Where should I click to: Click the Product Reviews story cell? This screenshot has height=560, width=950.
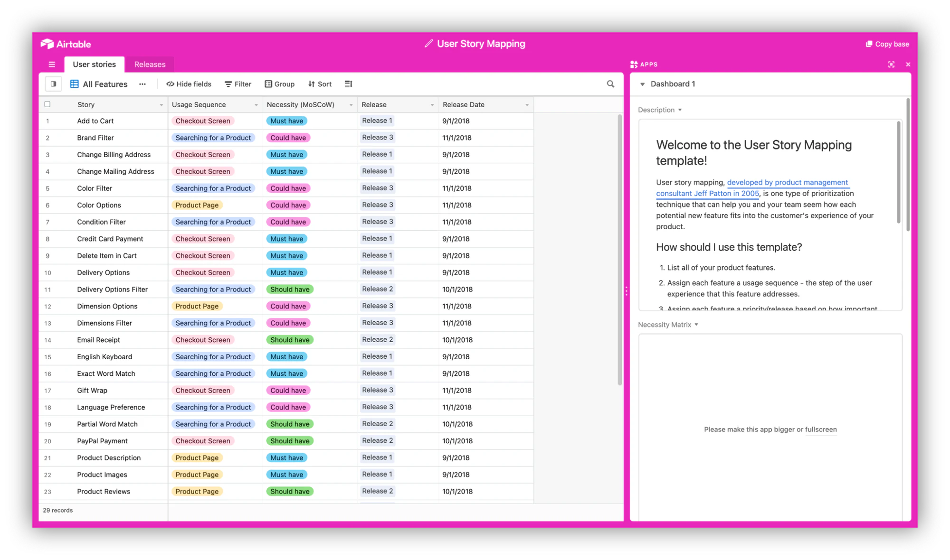104,492
